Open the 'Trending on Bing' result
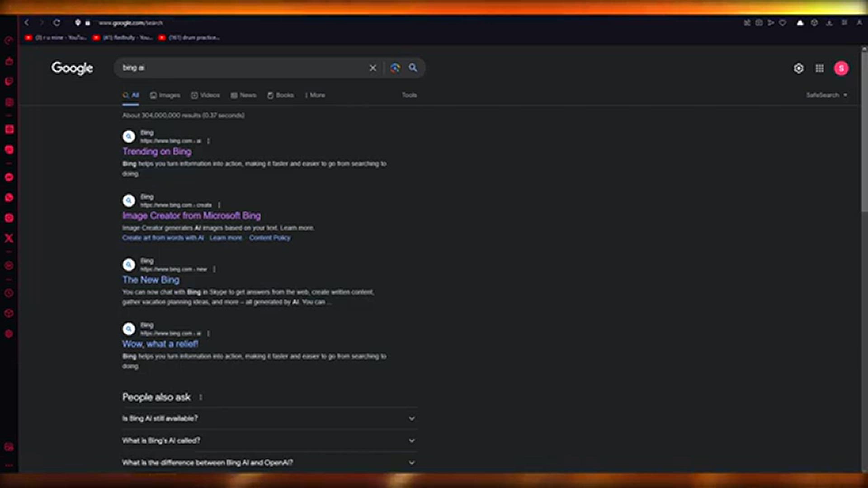868x488 pixels. coord(157,152)
